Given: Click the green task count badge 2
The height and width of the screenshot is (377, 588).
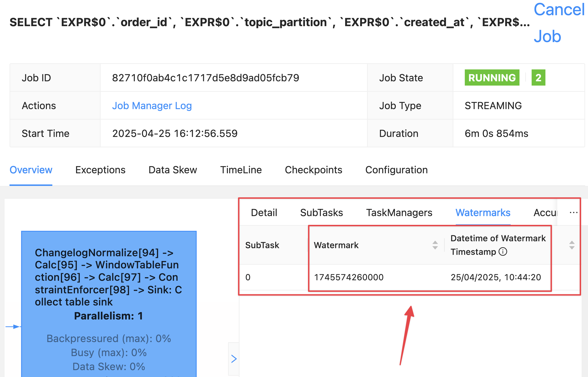Looking at the screenshot, I should (x=538, y=78).
